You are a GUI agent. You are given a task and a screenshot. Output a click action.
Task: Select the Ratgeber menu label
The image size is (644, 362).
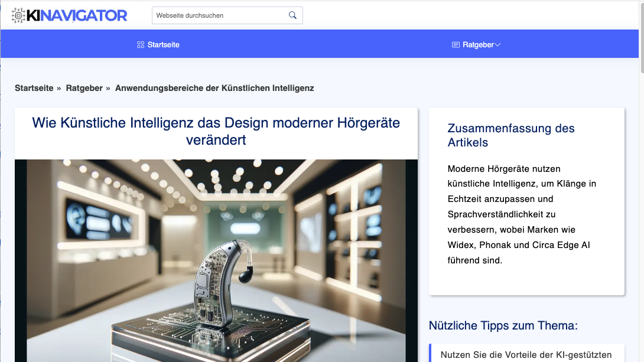click(478, 45)
